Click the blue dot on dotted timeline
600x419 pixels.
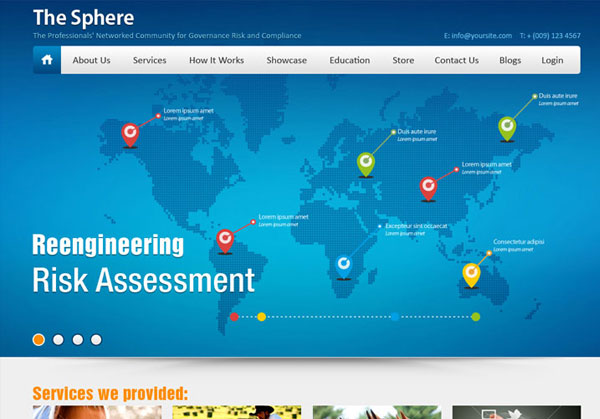[395, 317]
